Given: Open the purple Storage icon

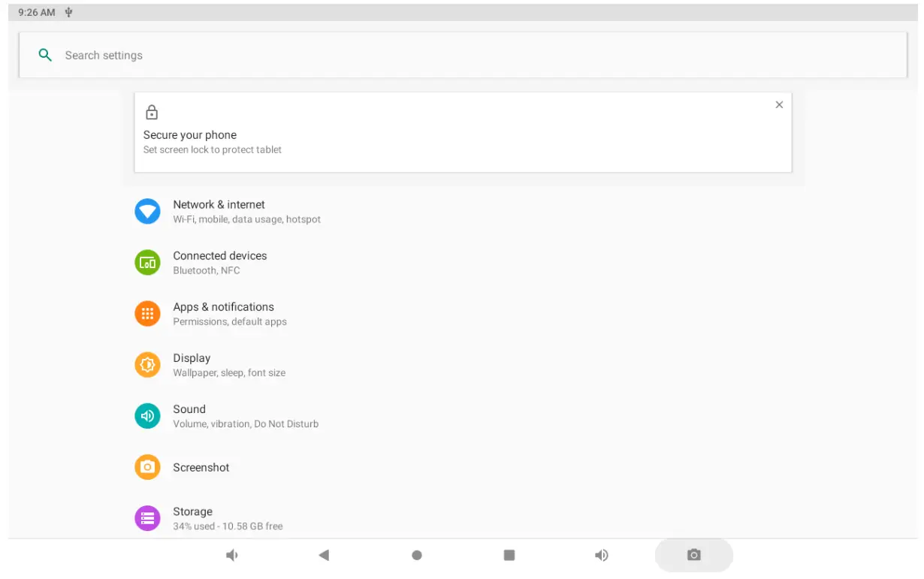Looking at the screenshot, I should tap(147, 518).
